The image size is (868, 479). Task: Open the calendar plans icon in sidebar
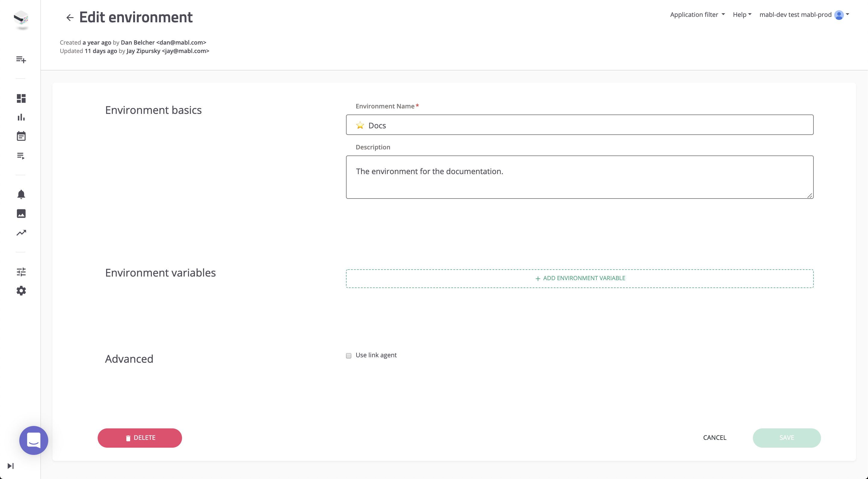tap(21, 136)
